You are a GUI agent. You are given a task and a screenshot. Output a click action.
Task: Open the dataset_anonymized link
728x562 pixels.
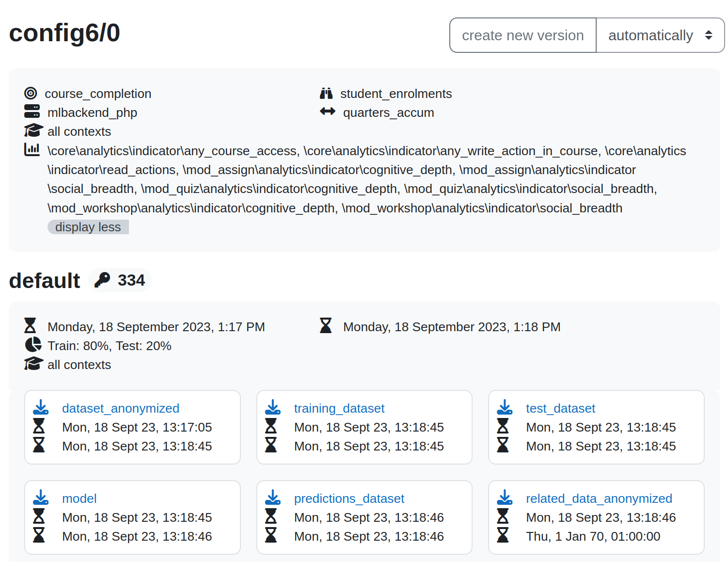[x=121, y=408]
